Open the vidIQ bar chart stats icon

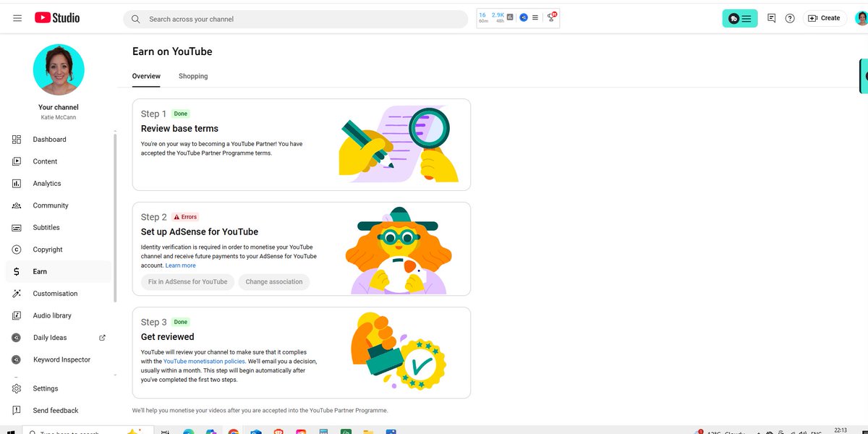[510, 17]
